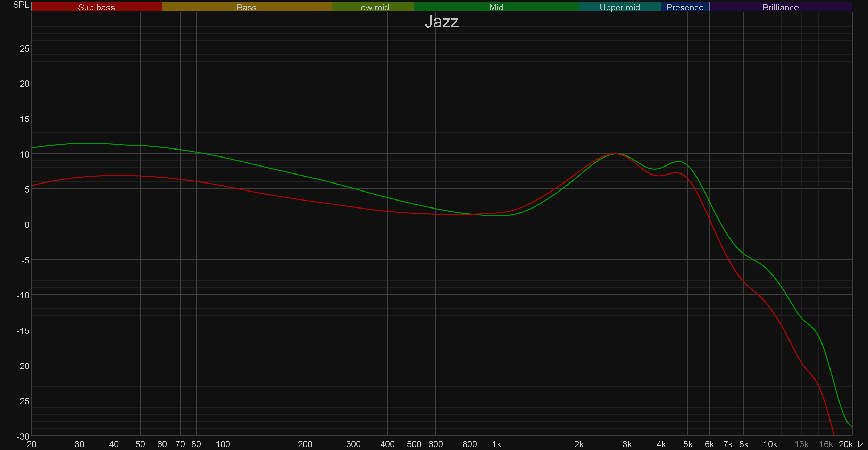Image resolution: width=868 pixels, height=450 pixels.
Task: Click the 2k frequency axis label
Action: (578, 444)
